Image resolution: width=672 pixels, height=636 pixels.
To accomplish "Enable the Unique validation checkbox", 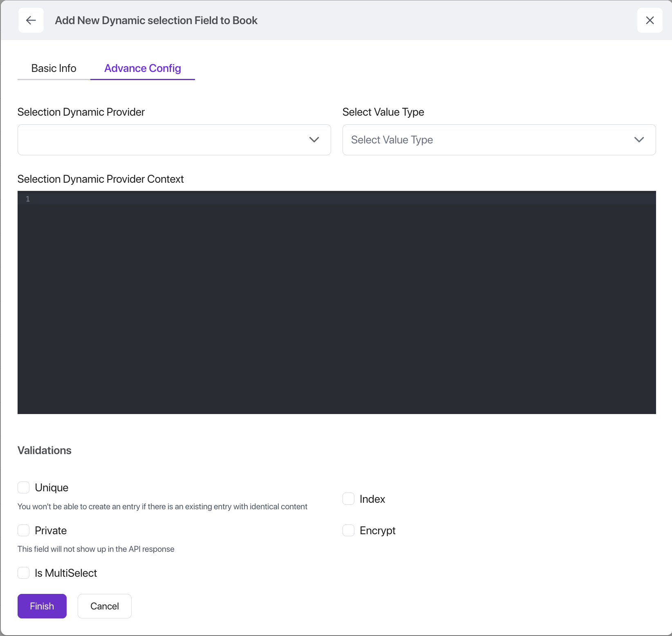I will pyautogui.click(x=24, y=488).
